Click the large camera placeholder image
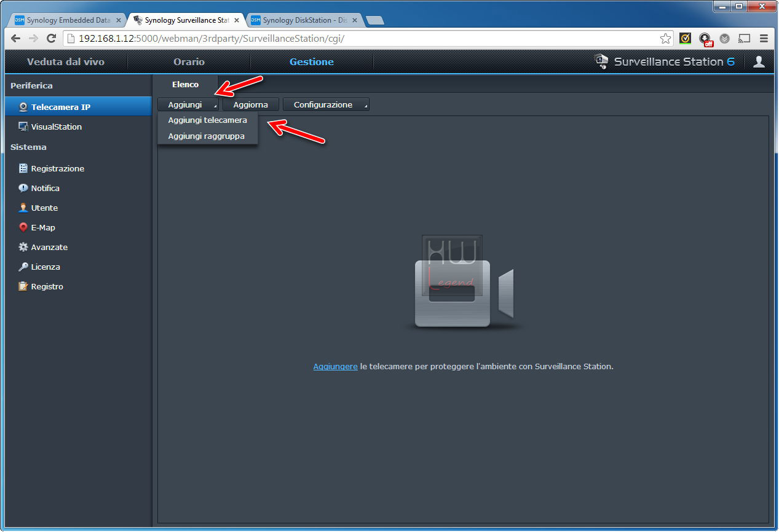The width and height of the screenshot is (779, 532). tap(464, 284)
